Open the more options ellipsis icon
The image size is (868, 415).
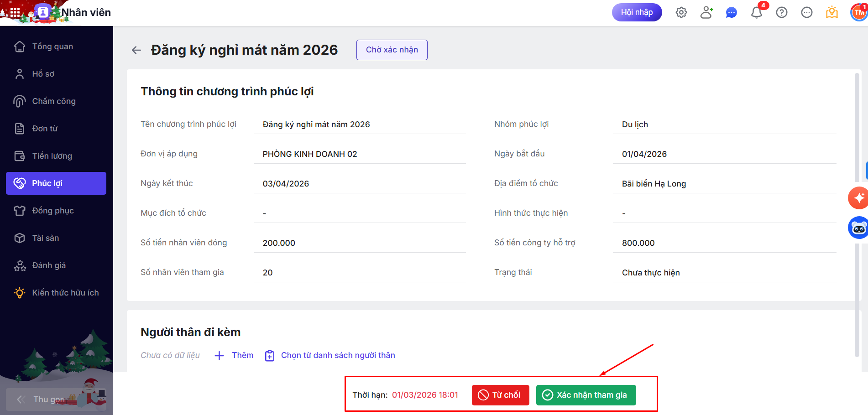[x=806, y=12]
